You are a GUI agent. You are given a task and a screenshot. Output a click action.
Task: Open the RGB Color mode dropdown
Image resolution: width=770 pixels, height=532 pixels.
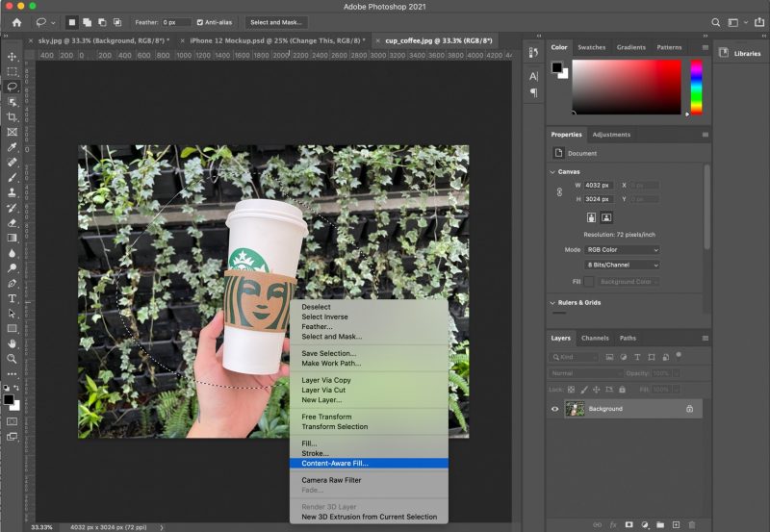[622, 250]
